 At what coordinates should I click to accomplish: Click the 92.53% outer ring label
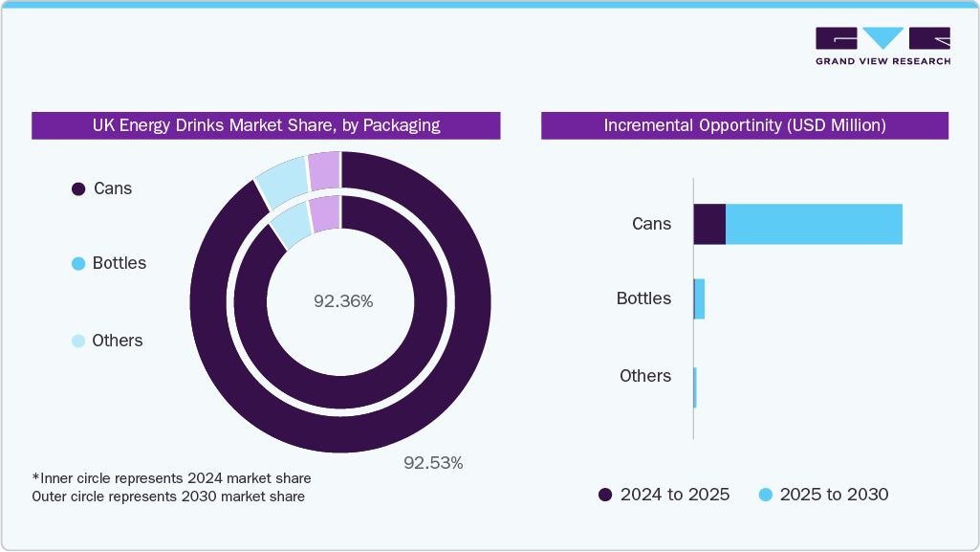[433, 463]
